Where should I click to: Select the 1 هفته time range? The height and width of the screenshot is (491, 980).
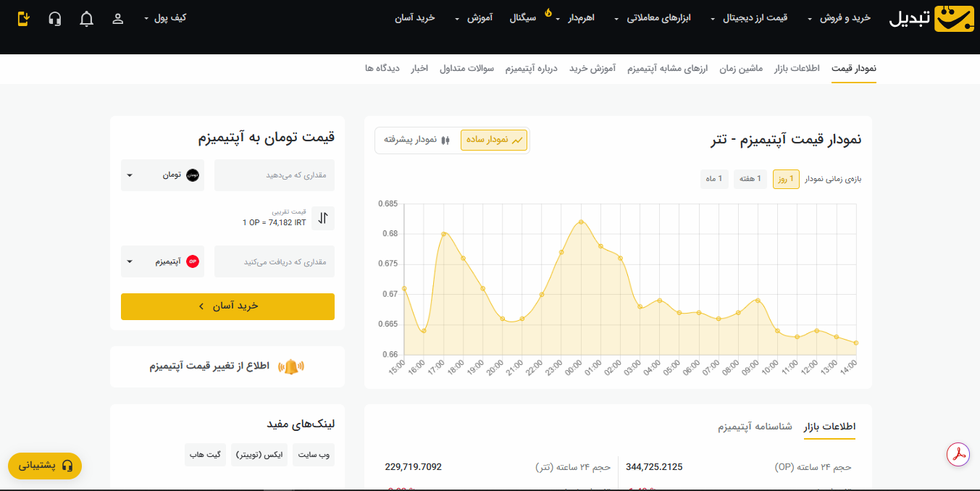tap(750, 179)
